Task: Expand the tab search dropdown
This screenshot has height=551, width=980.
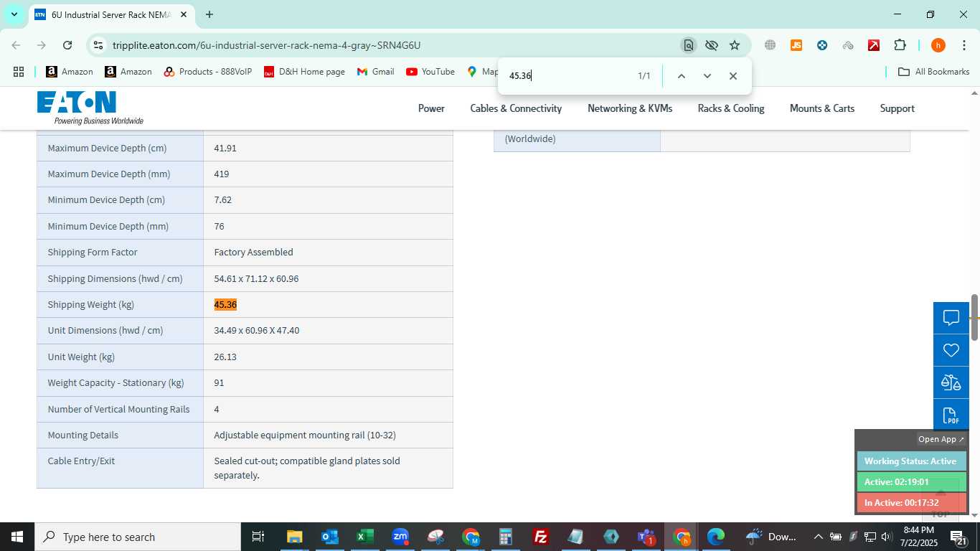Action: [14, 14]
